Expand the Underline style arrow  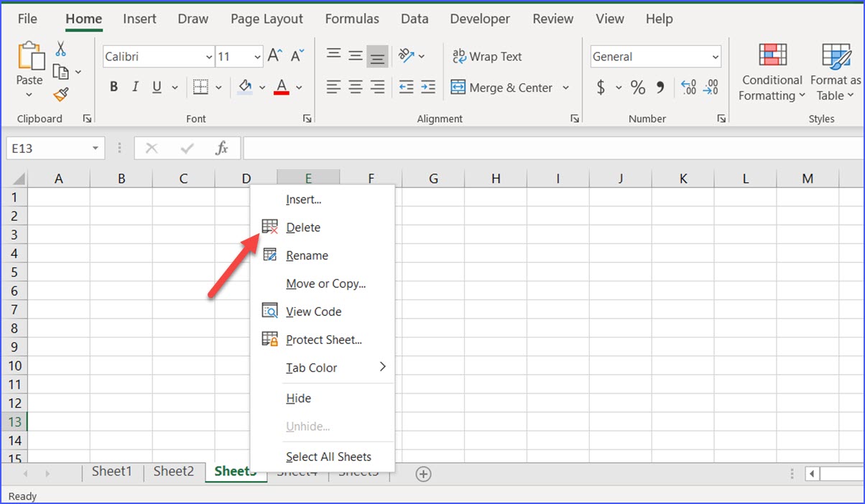click(175, 88)
